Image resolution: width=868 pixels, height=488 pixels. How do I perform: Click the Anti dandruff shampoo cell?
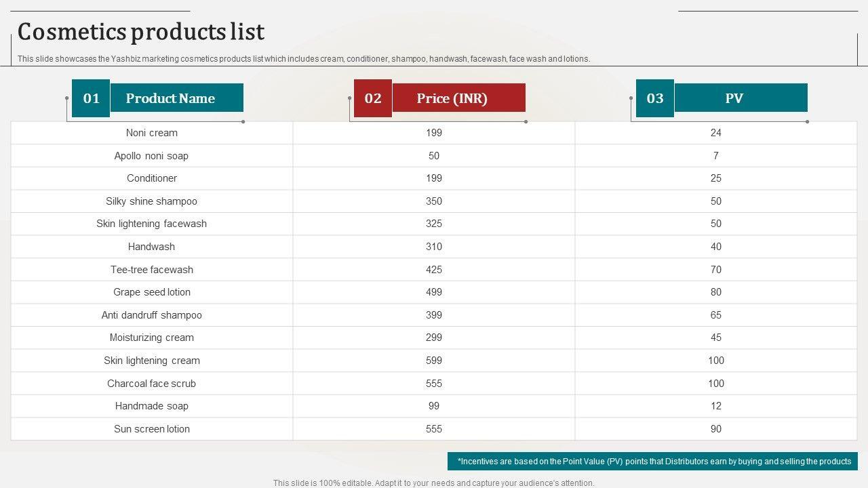152,315
